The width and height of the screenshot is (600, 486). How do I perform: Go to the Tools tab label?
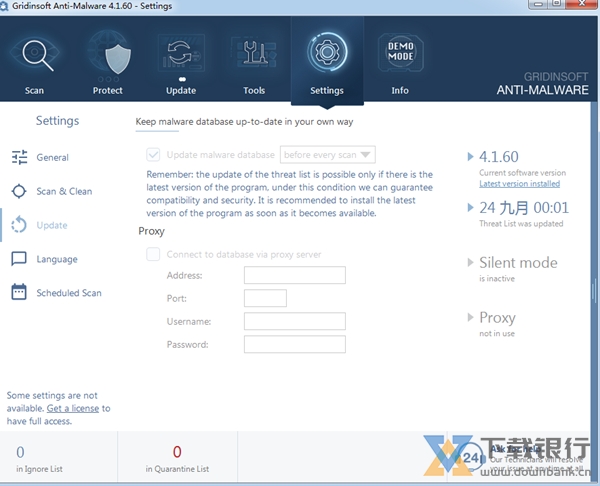(254, 91)
